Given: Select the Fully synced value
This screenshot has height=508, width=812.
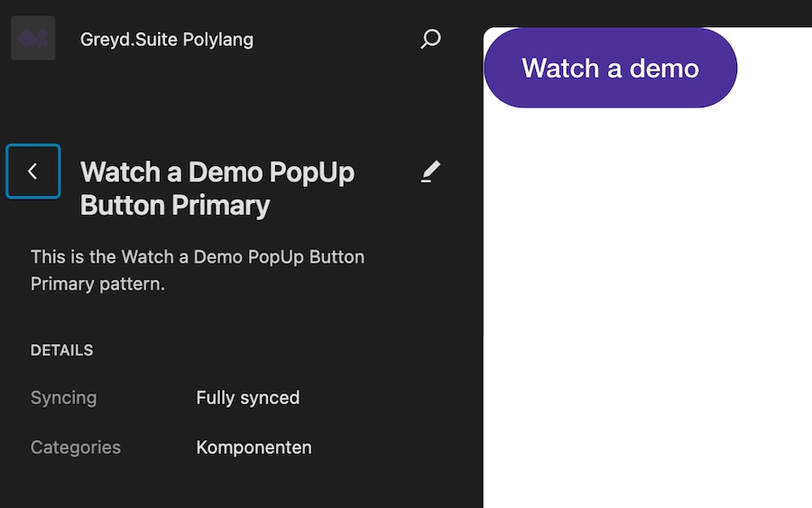Looking at the screenshot, I should pyautogui.click(x=248, y=398).
